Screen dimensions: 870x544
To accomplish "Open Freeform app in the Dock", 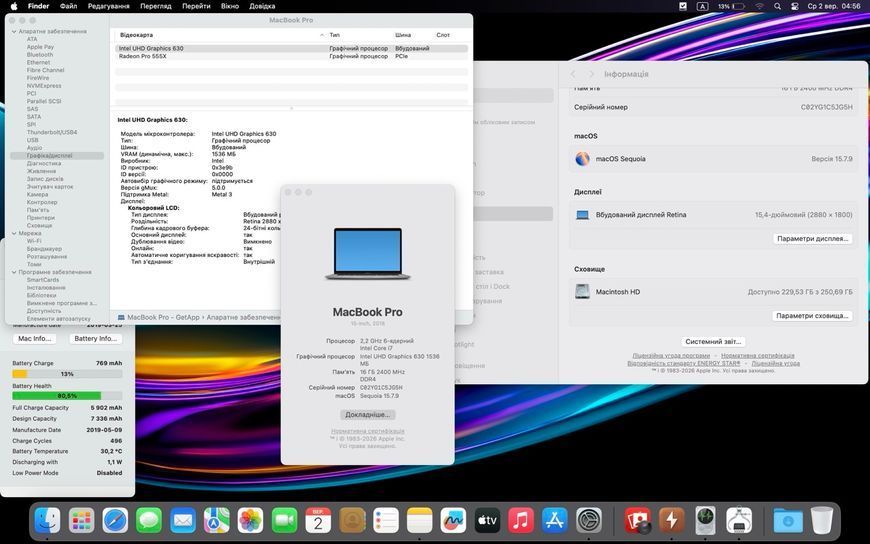I will pos(453,520).
